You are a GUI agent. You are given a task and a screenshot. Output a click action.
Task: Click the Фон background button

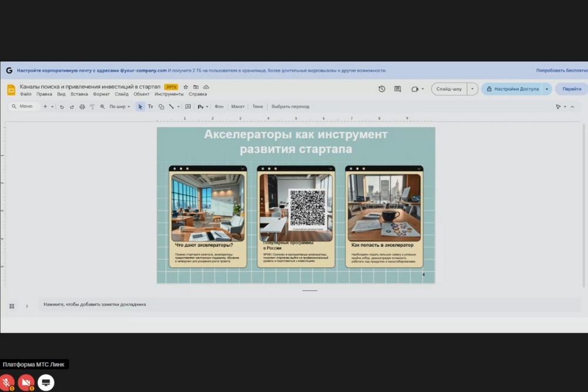tap(219, 107)
